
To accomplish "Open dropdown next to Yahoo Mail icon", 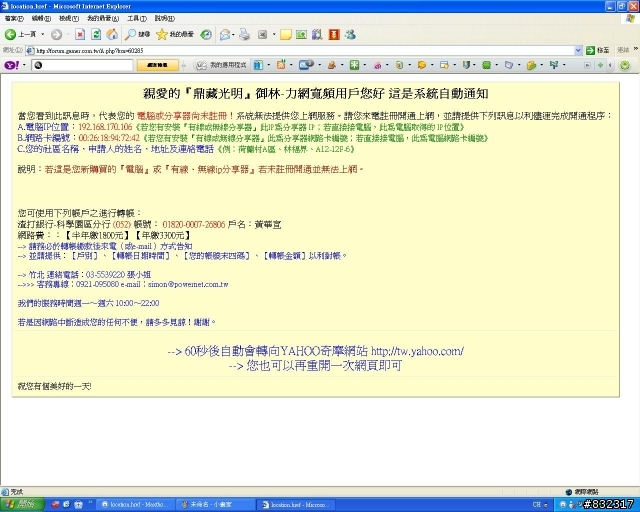I will [x=319, y=65].
